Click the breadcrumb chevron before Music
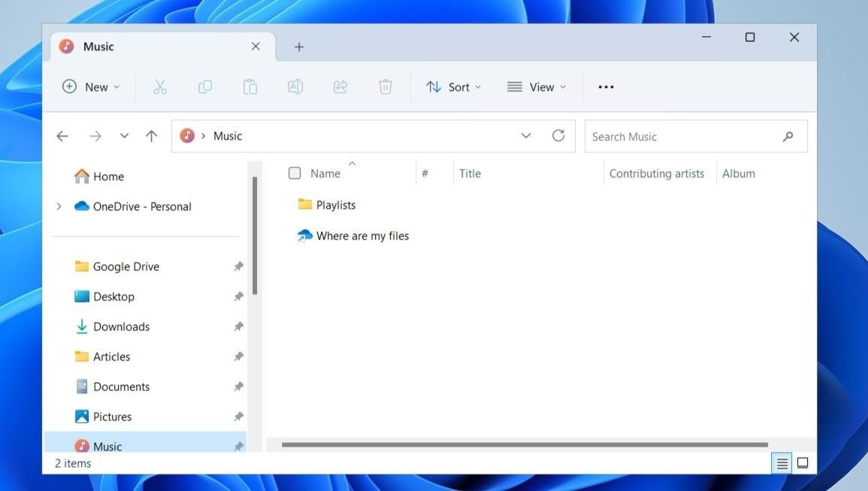The height and width of the screenshot is (491, 868). click(203, 136)
